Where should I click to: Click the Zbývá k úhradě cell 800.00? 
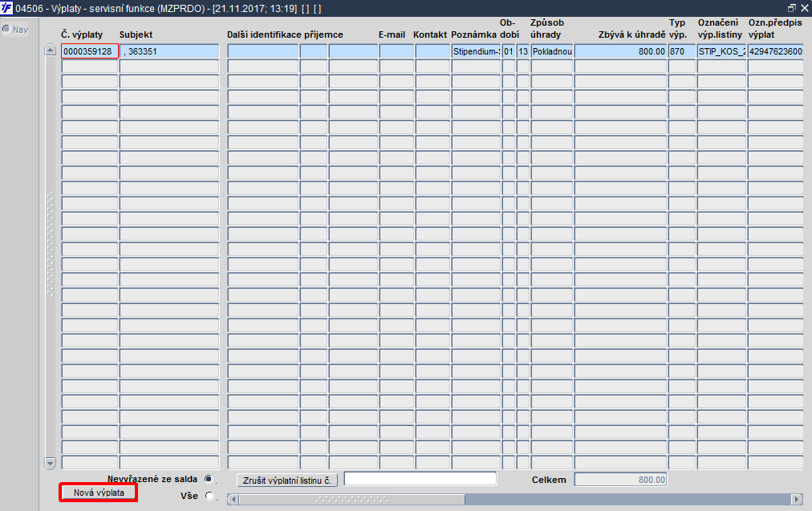(x=620, y=51)
